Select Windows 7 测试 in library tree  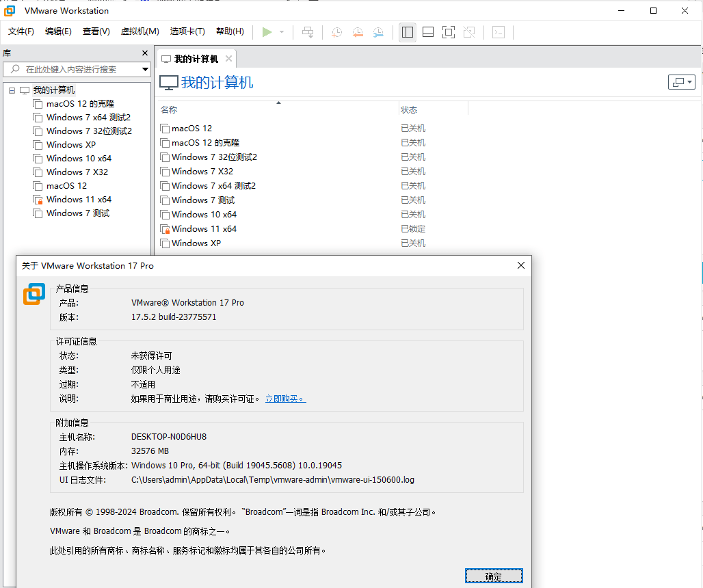[71, 213]
